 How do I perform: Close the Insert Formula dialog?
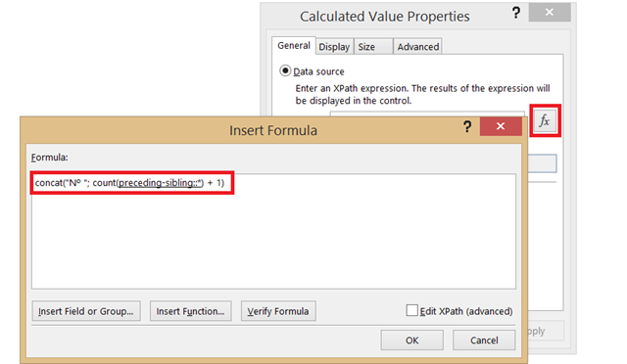[x=501, y=126]
